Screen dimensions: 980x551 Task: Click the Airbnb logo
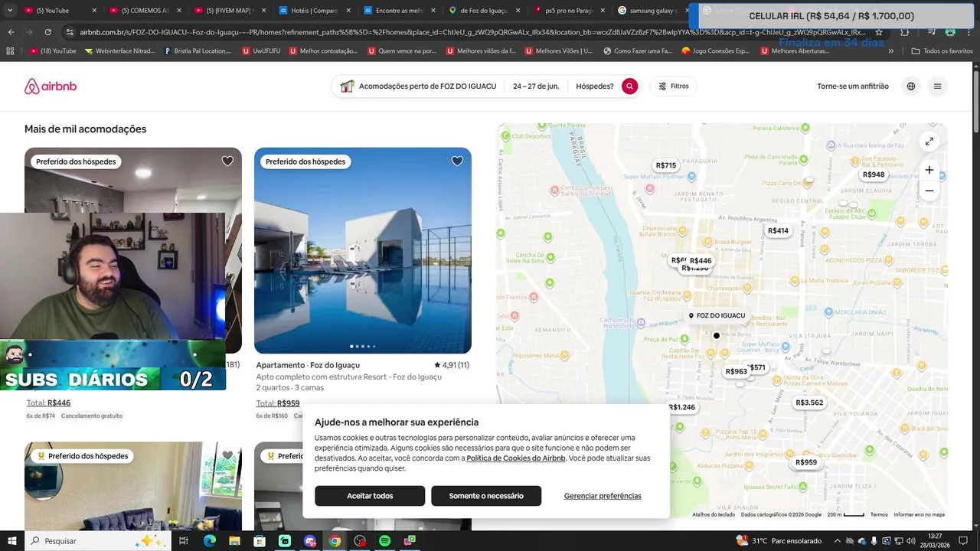[51, 86]
